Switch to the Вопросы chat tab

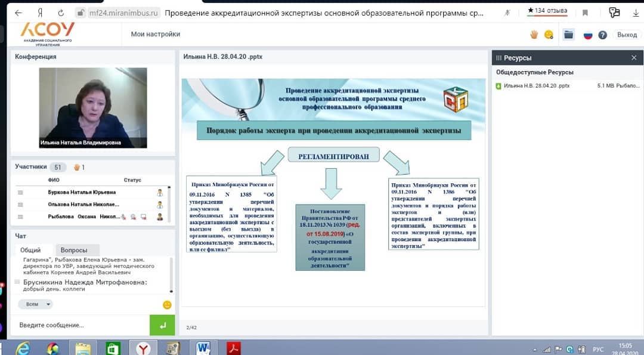point(74,250)
